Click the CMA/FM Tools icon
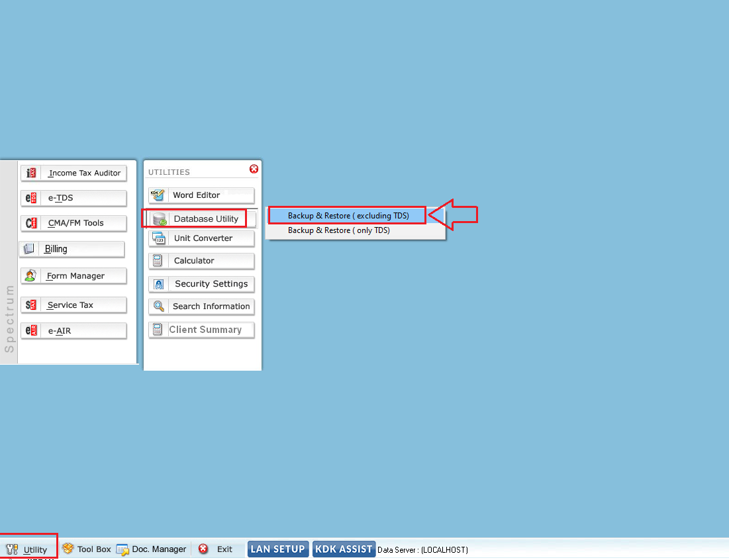 click(31, 223)
